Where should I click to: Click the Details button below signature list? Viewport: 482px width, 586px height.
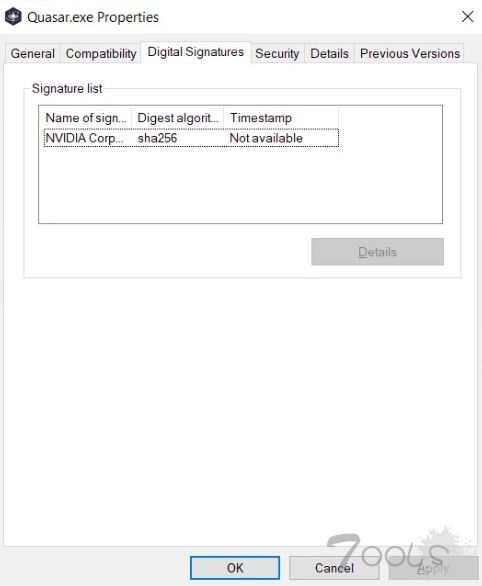(377, 252)
